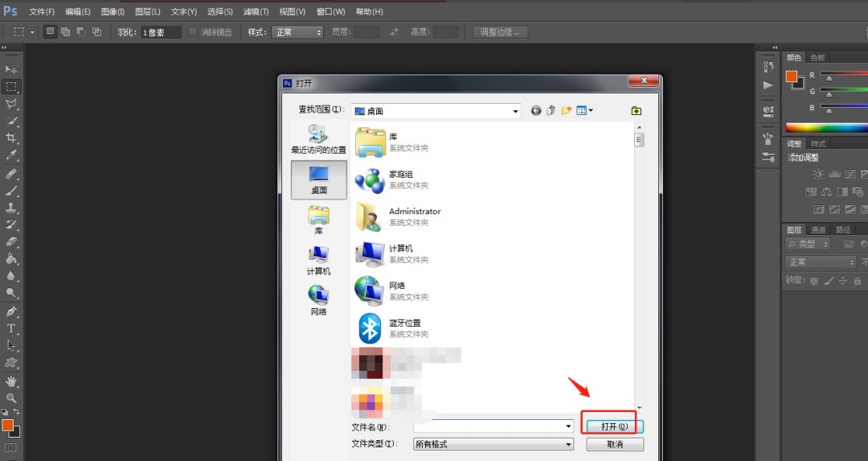Select the Type tool in the toolbox

[11, 328]
